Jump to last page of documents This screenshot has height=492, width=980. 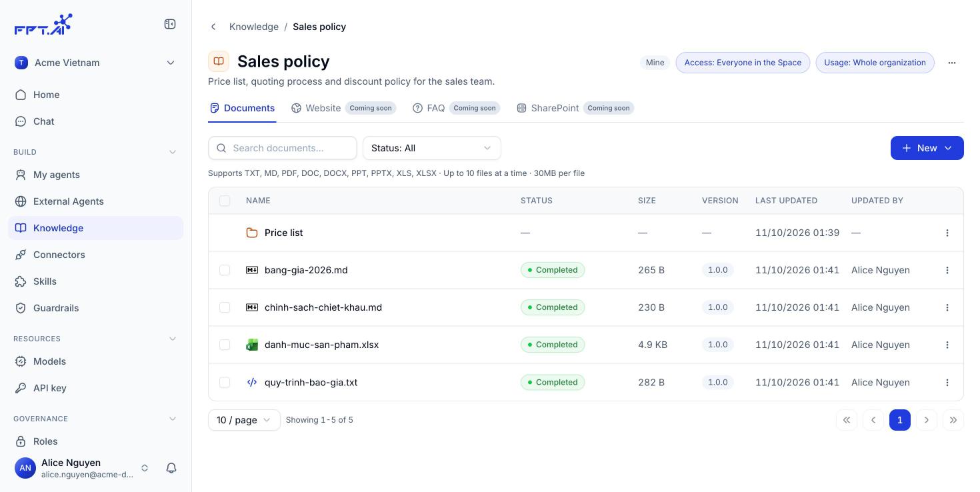point(953,420)
